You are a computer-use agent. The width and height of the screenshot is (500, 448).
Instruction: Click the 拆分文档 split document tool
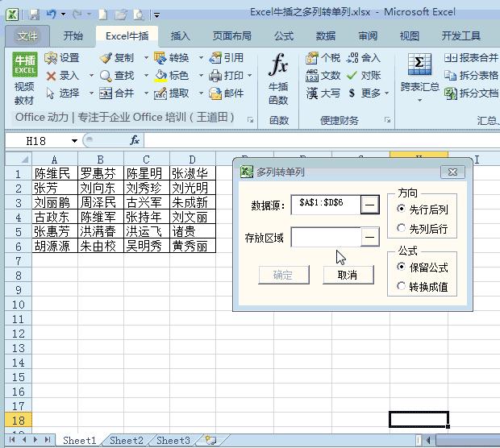471,93
